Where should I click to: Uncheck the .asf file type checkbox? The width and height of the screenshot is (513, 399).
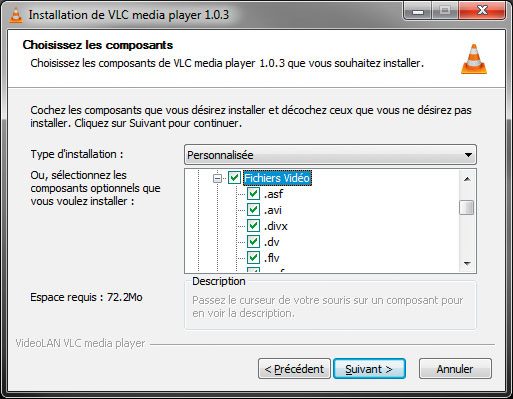click(x=253, y=194)
